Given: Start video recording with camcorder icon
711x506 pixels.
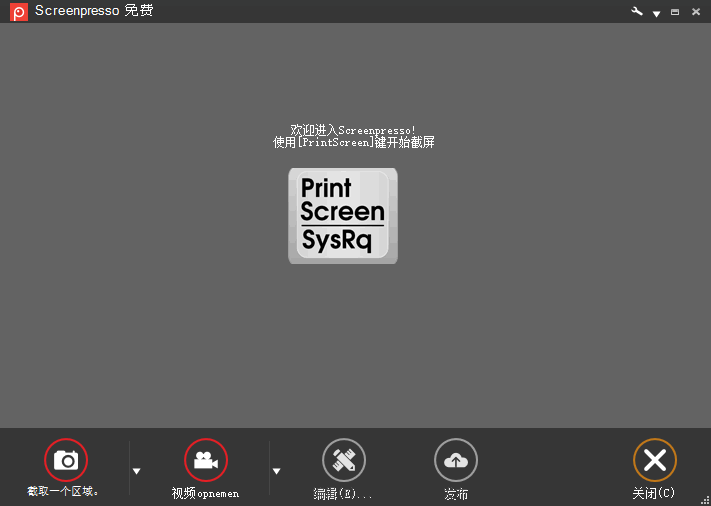Looking at the screenshot, I should point(206,460).
